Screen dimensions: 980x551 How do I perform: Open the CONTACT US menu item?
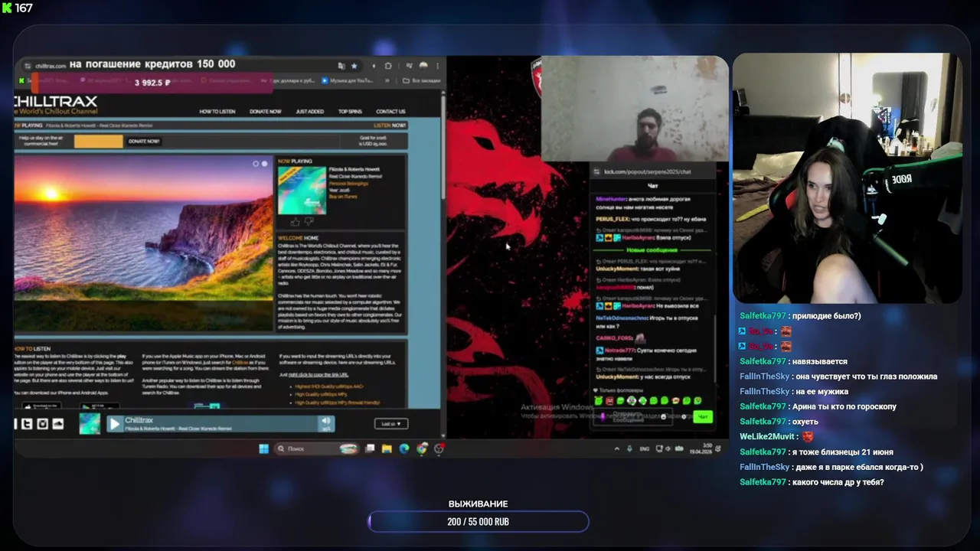pyautogui.click(x=390, y=112)
